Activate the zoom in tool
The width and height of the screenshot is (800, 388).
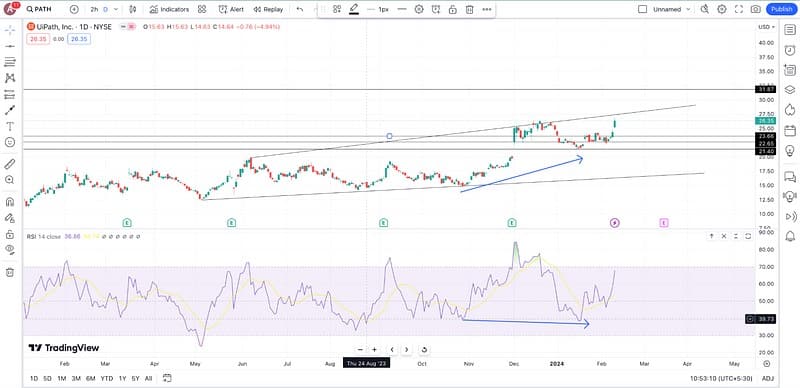tap(10, 180)
